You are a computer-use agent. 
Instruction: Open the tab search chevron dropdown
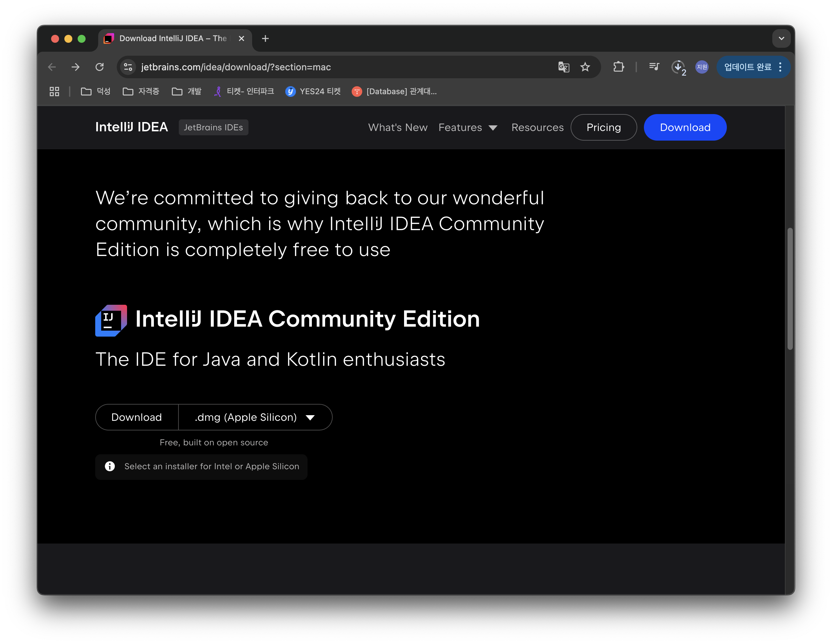781,38
